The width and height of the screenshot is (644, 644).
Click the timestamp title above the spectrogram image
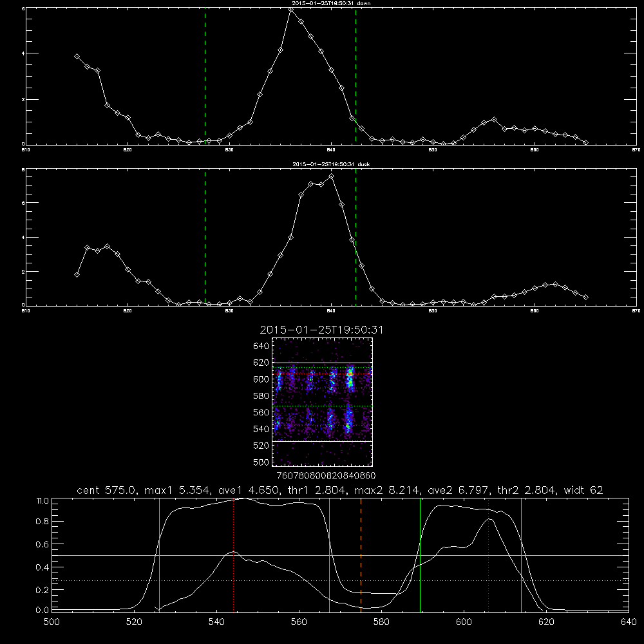click(x=321, y=330)
